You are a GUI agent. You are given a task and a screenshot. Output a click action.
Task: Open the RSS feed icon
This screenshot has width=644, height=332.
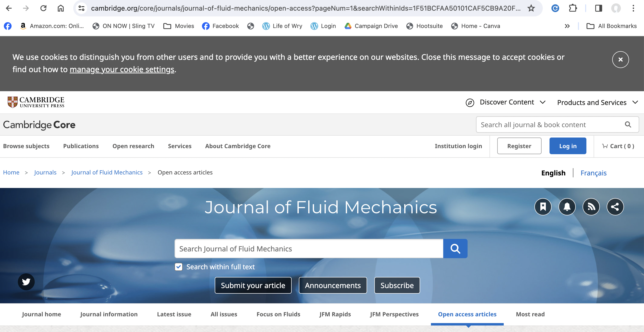click(591, 207)
